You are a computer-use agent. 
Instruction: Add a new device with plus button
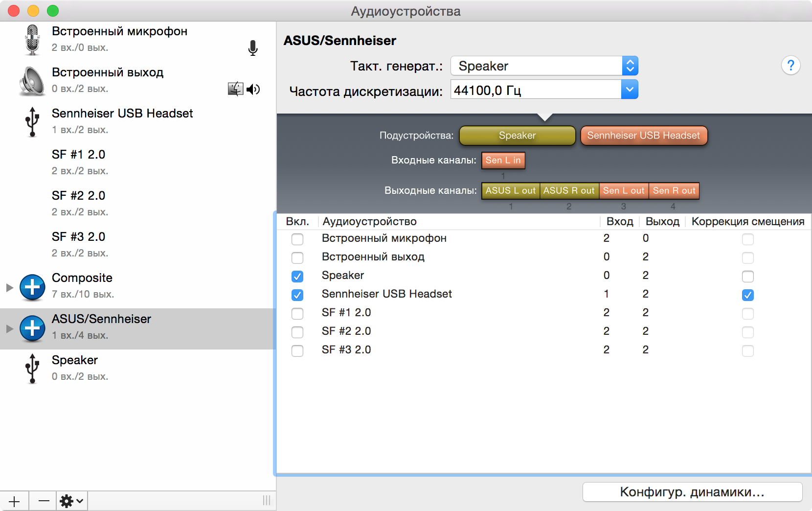[x=14, y=501]
